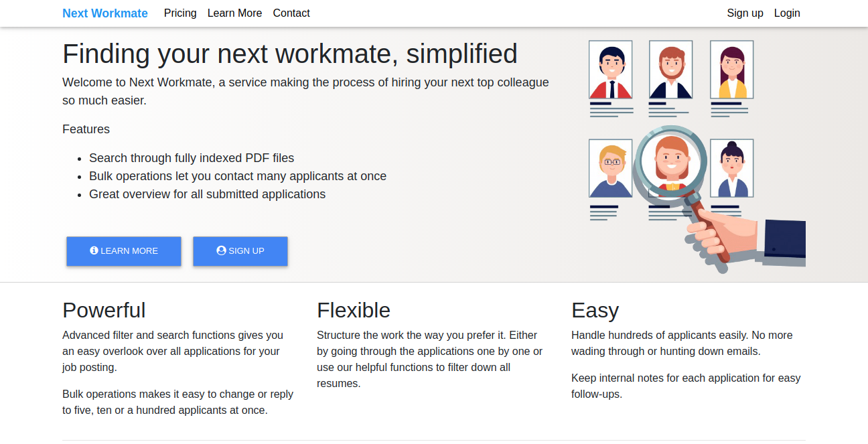This screenshot has width=868, height=444.
Task: Open the Pricing menu item
Action: pyautogui.click(x=180, y=13)
